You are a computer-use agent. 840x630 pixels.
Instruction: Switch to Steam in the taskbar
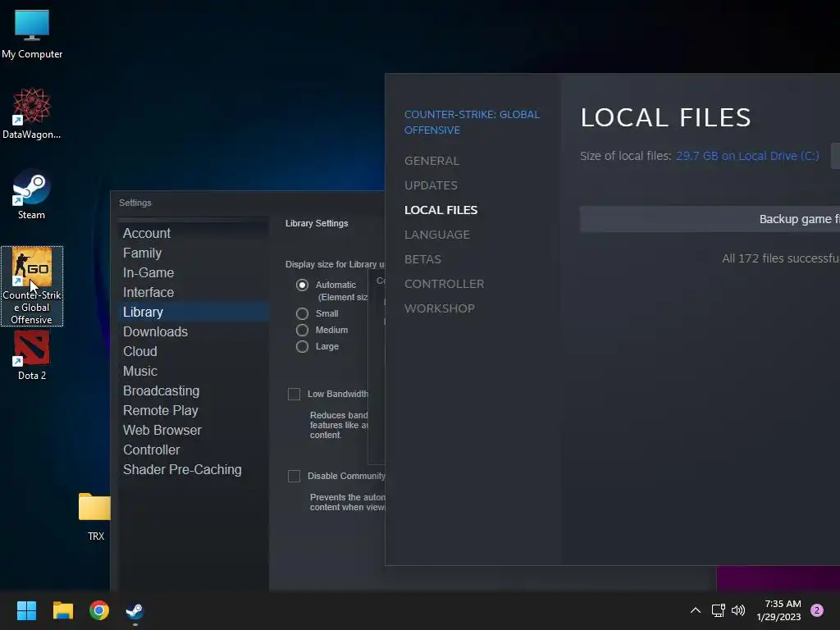coord(135,610)
